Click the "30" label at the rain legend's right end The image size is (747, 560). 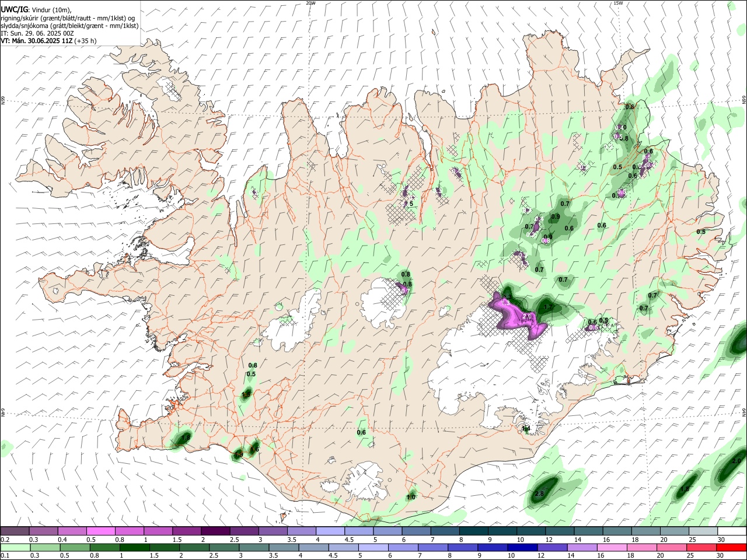(x=720, y=556)
